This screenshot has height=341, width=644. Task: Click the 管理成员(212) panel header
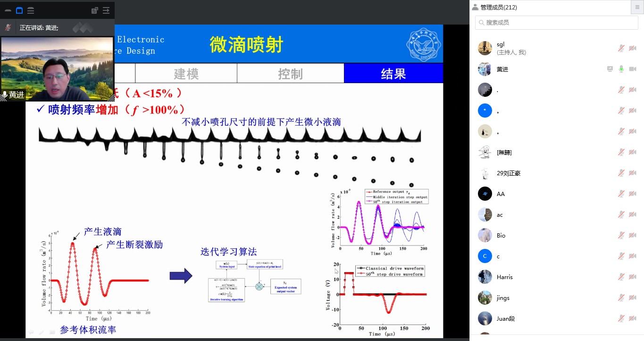(x=498, y=7)
